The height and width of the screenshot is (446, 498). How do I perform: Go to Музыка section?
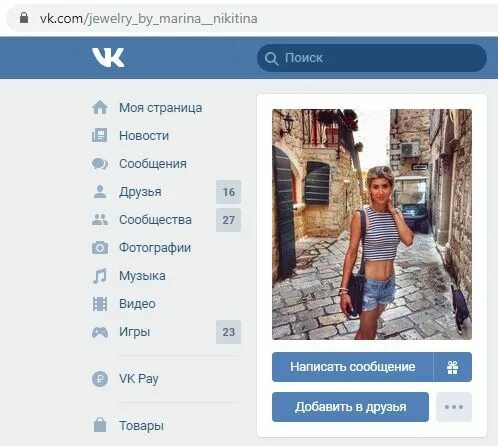click(x=142, y=276)
